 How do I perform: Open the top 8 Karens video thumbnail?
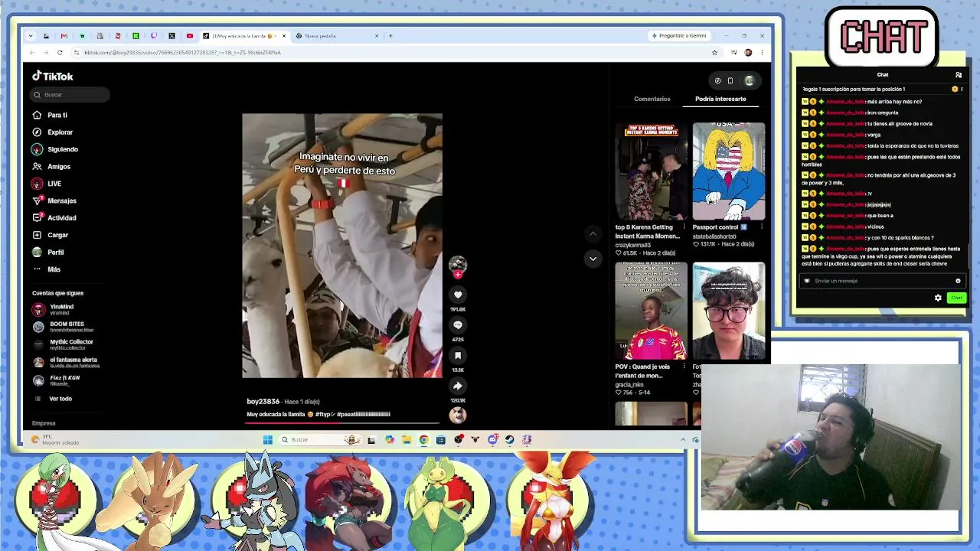651,171
